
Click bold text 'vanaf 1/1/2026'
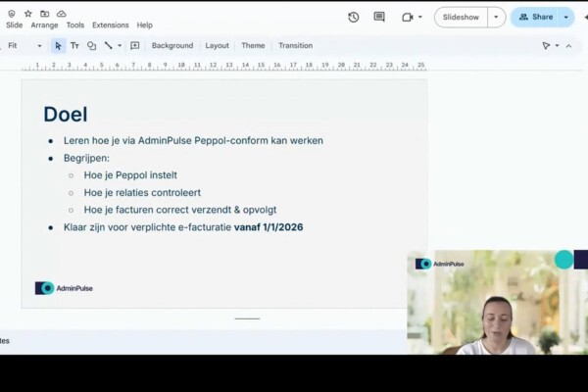point(269,227)
